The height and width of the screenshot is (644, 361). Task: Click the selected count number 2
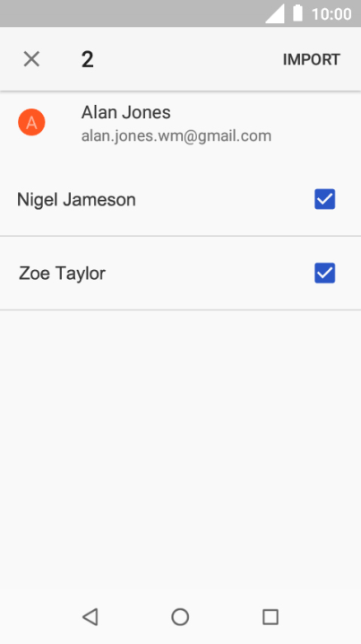(88, 59)
